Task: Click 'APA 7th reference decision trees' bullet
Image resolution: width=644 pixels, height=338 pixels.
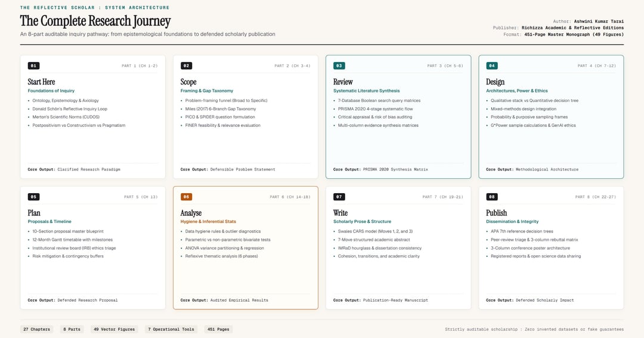Action: click(522, 231)
